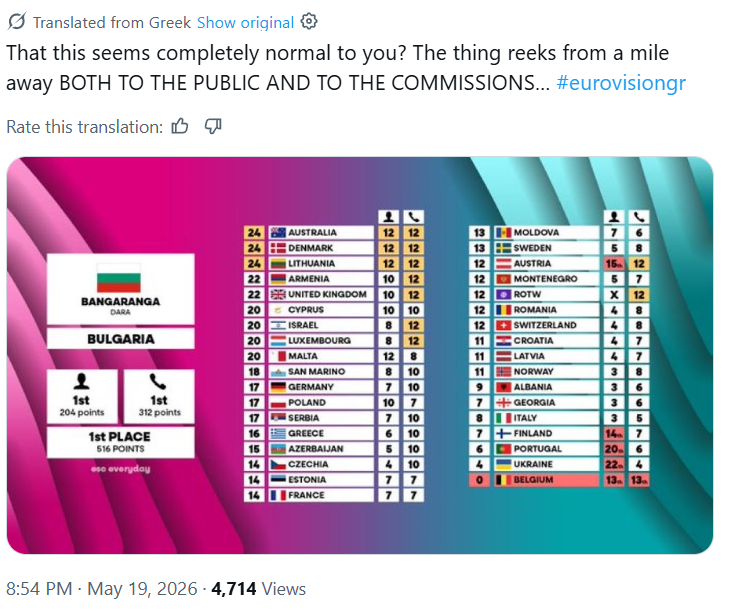Click the translated-from-Greek globe icon
Viewport: 732px width, 611px height.
(17, 21)
